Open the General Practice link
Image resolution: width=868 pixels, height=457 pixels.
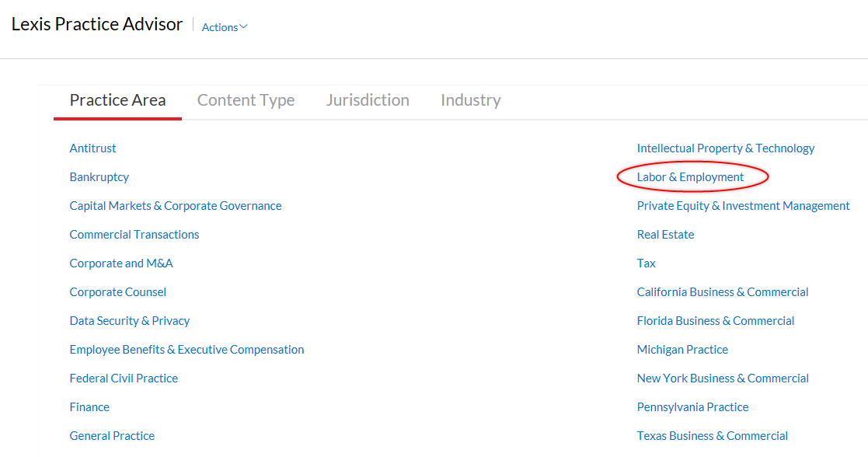[112, 437]
